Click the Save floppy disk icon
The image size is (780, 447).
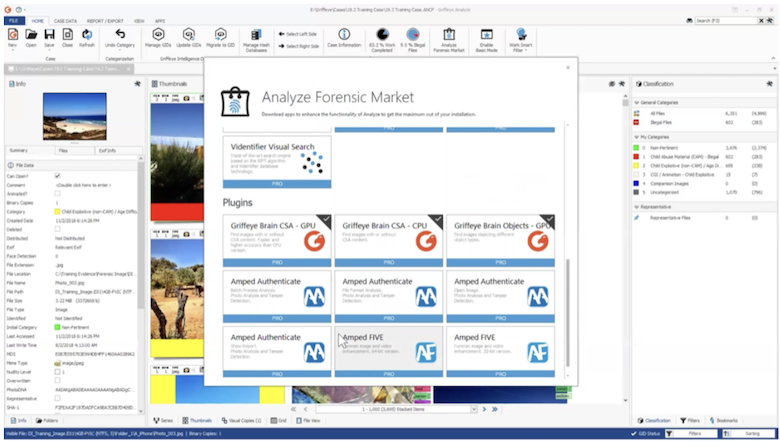click(49, 34)
